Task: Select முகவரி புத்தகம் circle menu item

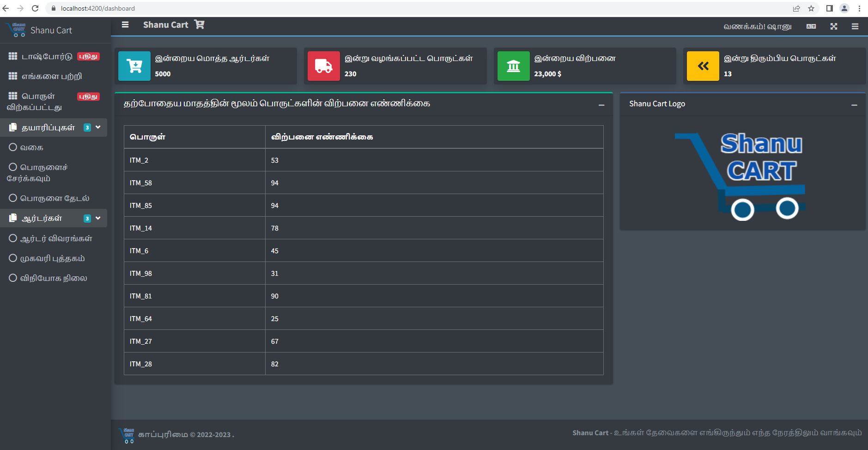Action: [x=54, y=258]
